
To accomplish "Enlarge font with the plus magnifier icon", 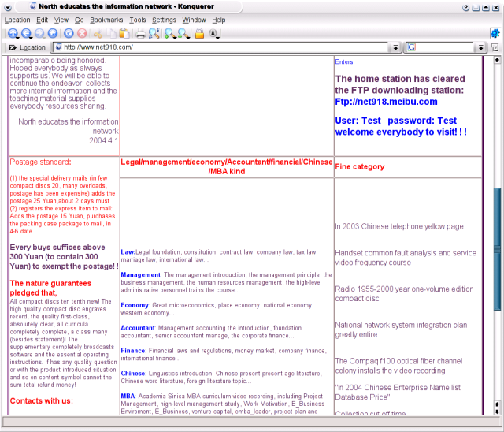I will 170,33.
